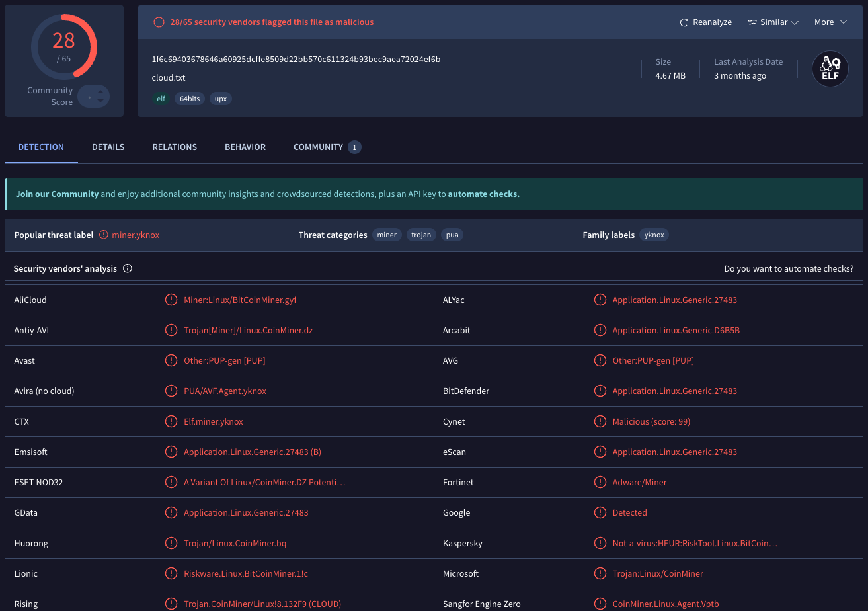
Task: Click the 'trojan' threat category chip
Action: point(421,235)
